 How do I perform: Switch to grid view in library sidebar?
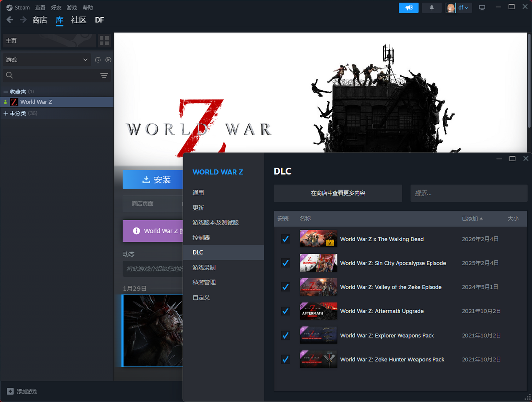(x=104, y=41)
